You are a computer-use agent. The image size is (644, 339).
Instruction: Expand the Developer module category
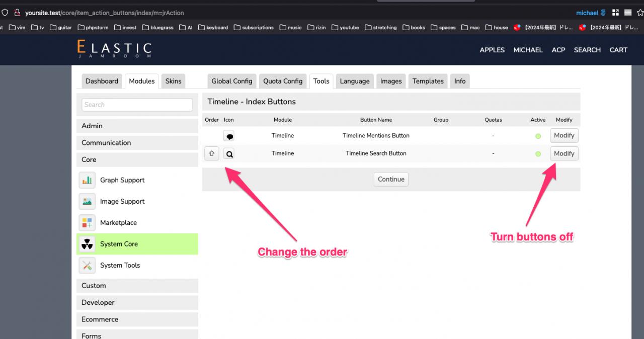[137, 302]
